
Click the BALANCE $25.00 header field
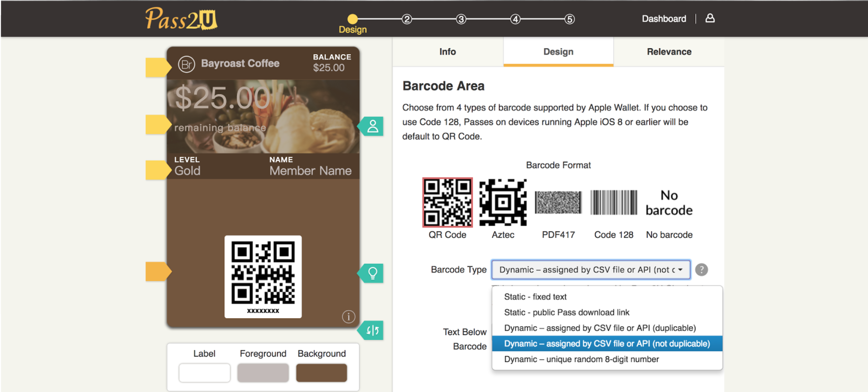pos(332,63)
